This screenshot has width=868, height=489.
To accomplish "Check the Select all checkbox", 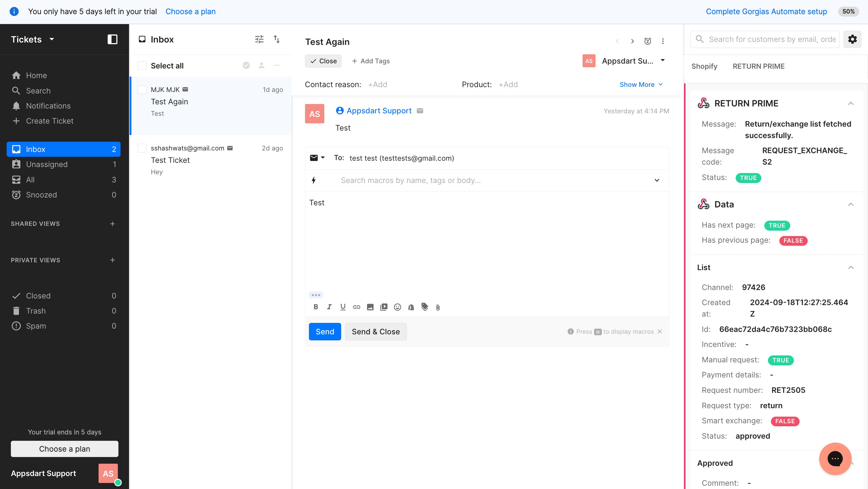I will click(142, 66).
